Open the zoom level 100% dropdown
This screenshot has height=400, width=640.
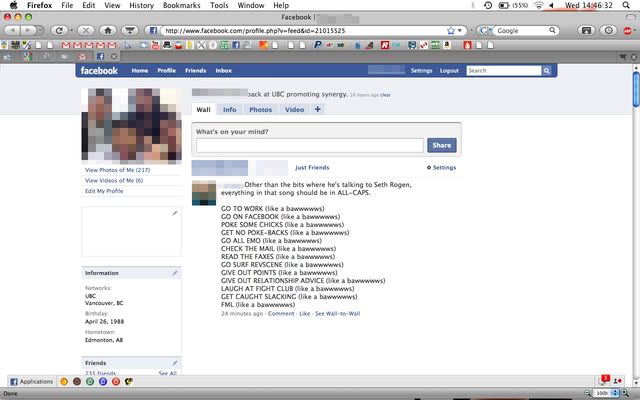click(x=607, y=393)
